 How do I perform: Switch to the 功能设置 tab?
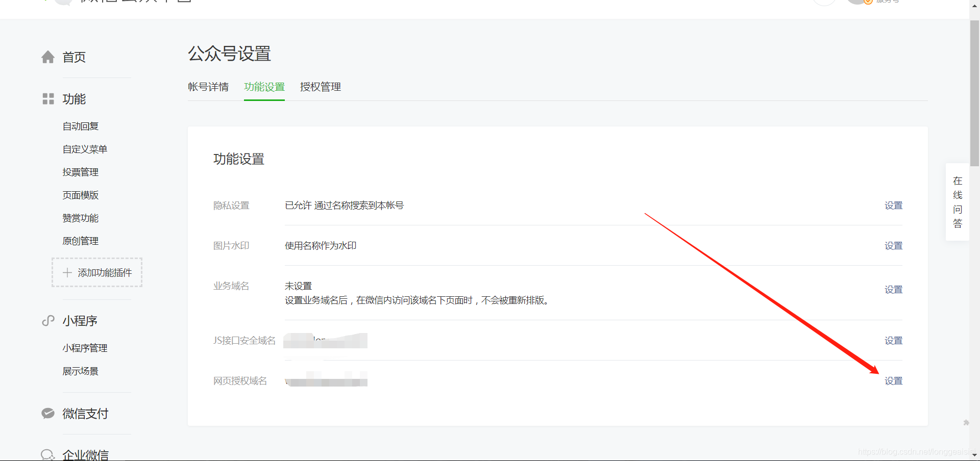tap(264, 87)
